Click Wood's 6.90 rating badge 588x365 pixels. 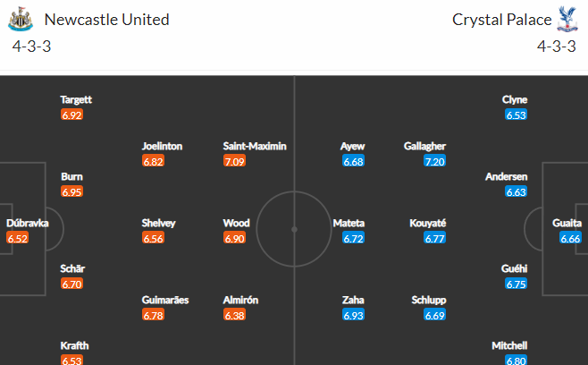point(234,238)
